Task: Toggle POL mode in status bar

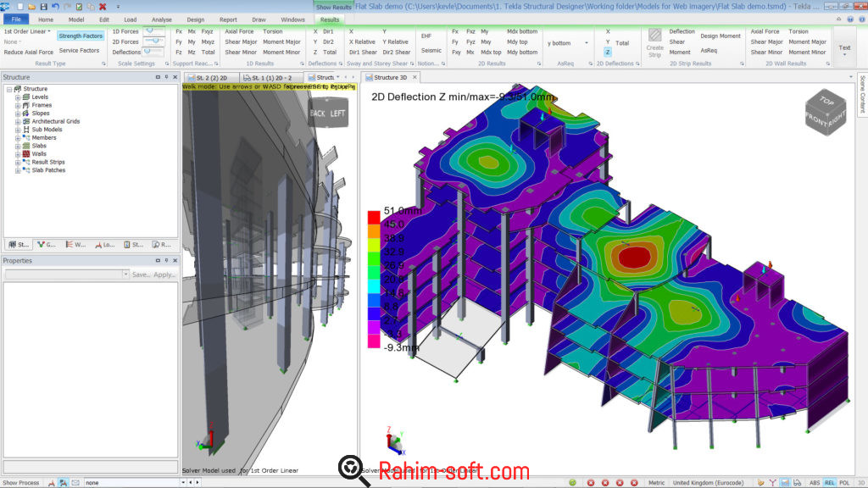Action: [x=844, y=482]
